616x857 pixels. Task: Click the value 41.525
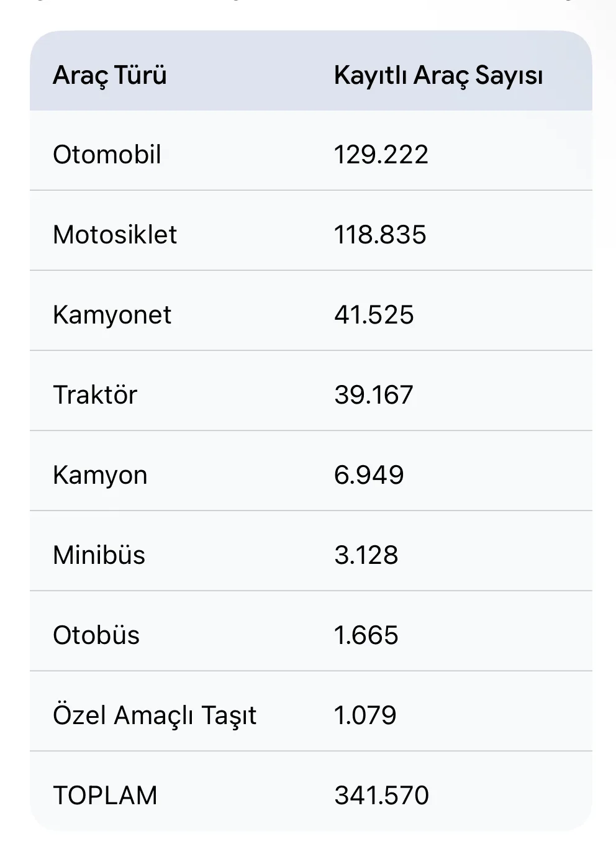point(374,315)
